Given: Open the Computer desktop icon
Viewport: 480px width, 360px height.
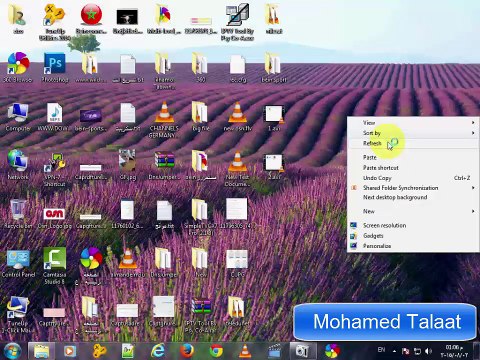Looking at the screenshot, I should pos(18,117).
